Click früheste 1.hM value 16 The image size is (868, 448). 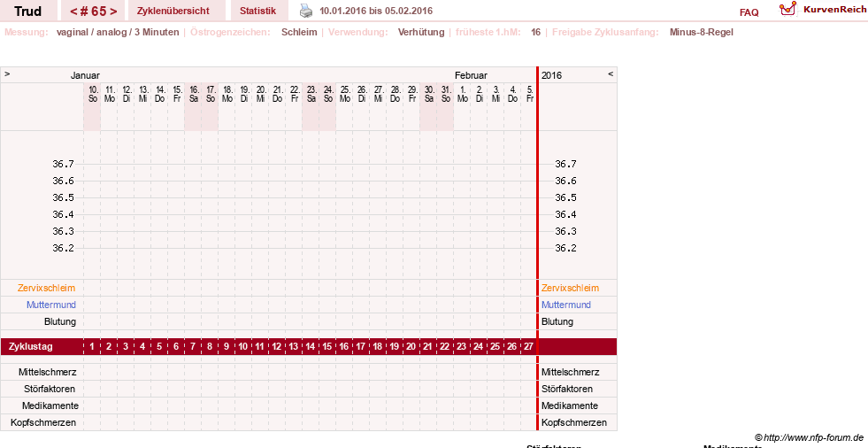[536, 32]
